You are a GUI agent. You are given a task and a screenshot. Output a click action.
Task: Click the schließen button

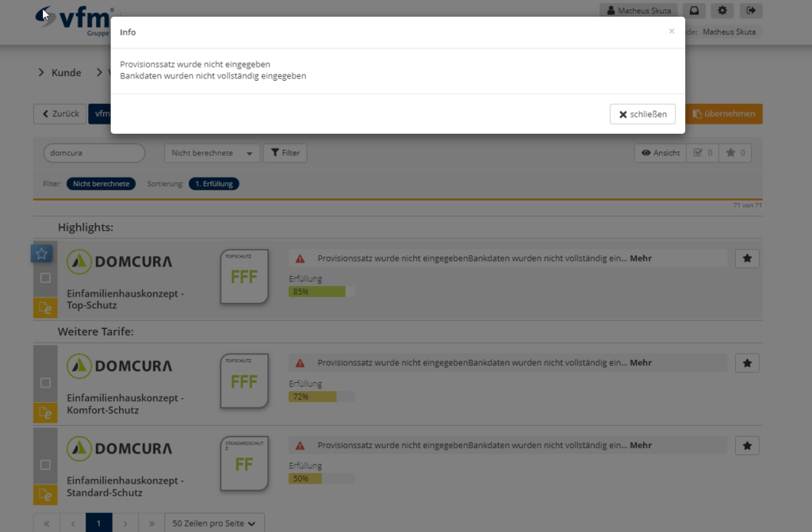pyautogui.click(x=642, y=114)
